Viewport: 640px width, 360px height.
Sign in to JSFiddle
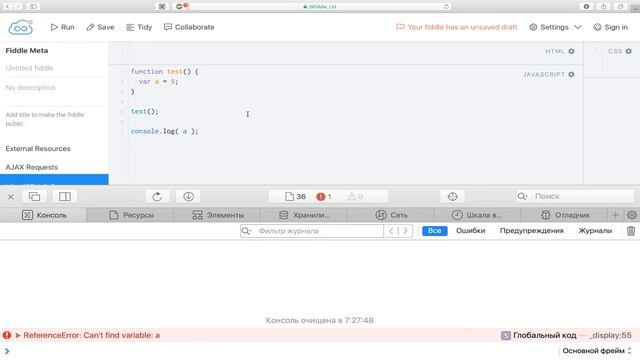pyautogui.click(x=611, y=27)
